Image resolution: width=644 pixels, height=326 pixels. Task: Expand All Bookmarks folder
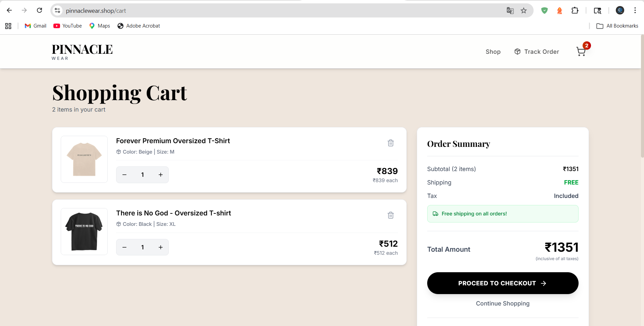pyautogui.click(x=617, y=26)
